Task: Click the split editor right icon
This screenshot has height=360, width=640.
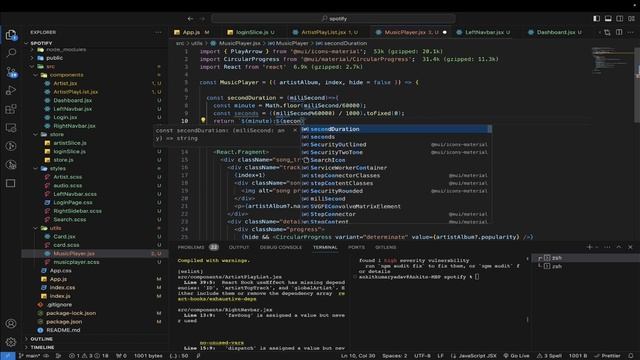Action: pyautogui.click(x=619, y=32)
